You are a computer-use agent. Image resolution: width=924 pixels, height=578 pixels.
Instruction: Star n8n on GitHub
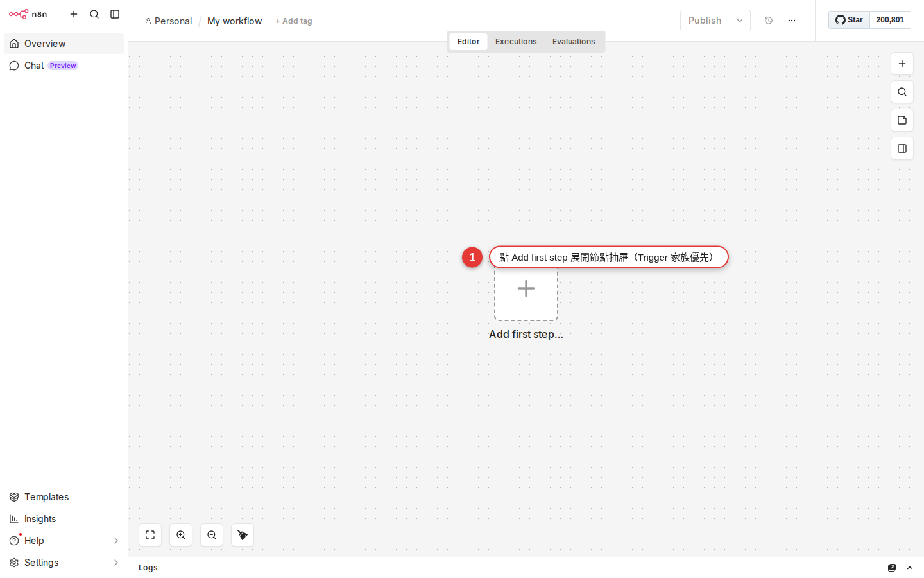tap(849, 20)
